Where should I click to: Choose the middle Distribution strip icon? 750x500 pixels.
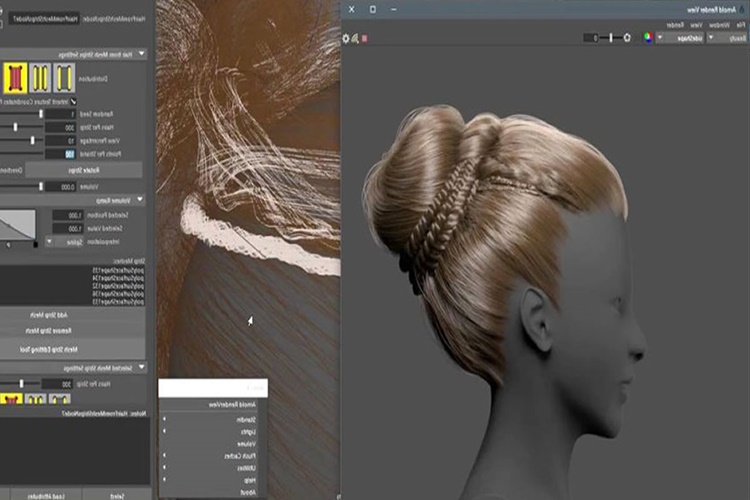(40, 78)
